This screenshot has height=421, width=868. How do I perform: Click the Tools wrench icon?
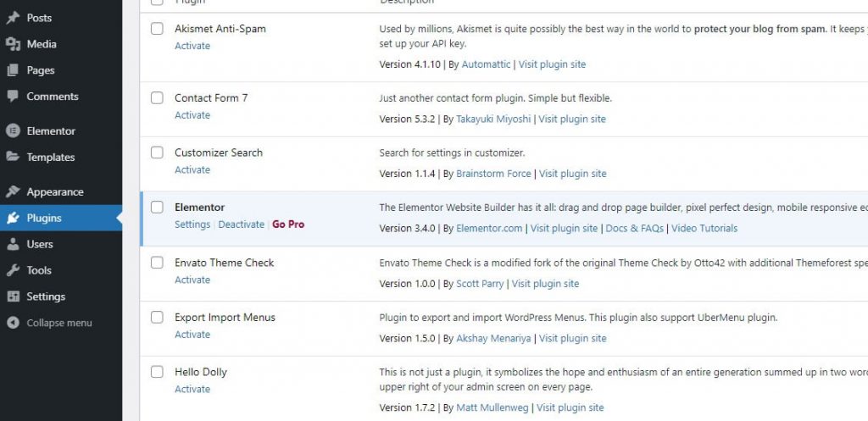13,270
